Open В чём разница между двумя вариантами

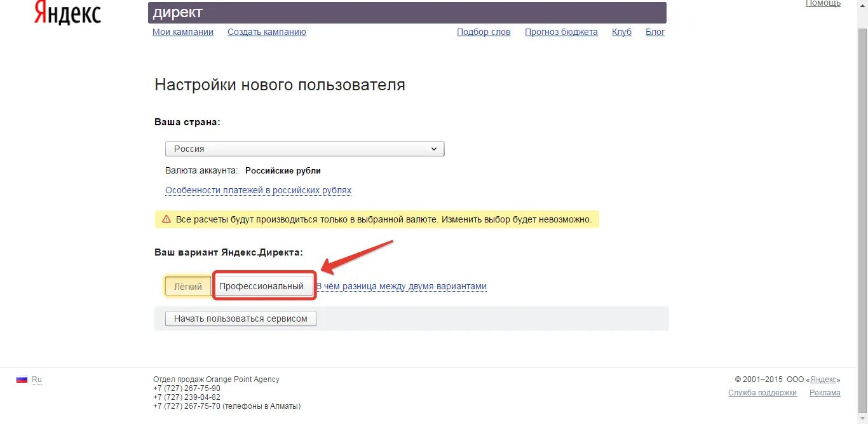coord(402,285)
